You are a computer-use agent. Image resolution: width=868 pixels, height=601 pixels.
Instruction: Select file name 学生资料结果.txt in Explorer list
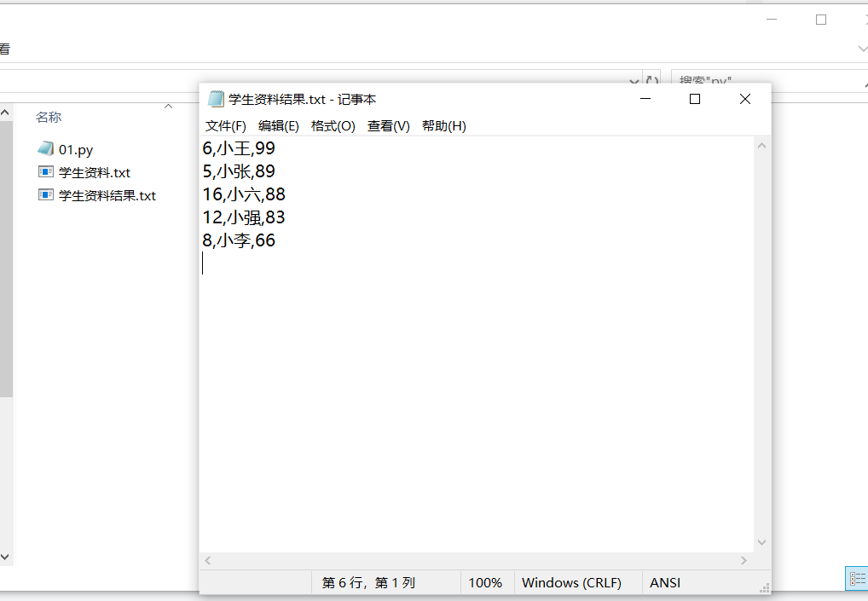click(x=107, y=196)
